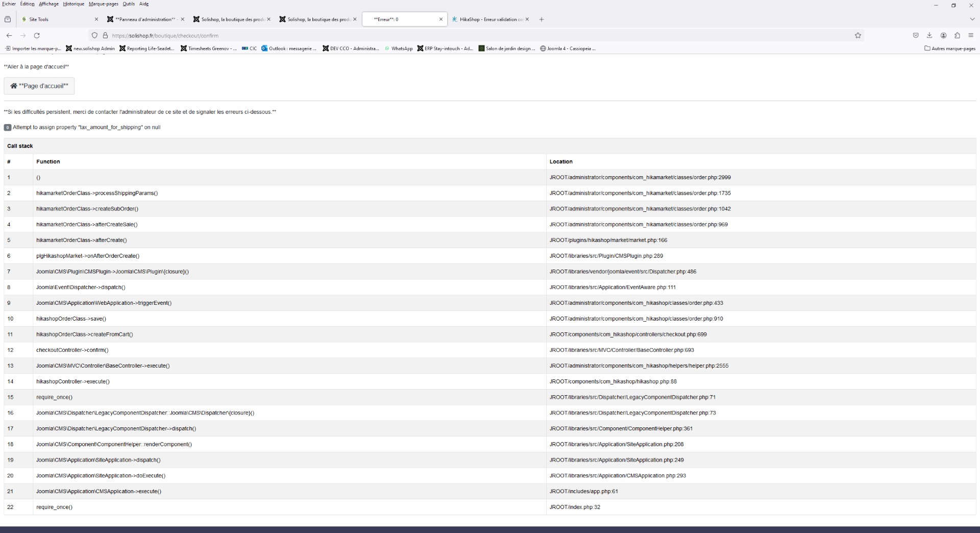Click location checkout.php:699

(628, 334)
